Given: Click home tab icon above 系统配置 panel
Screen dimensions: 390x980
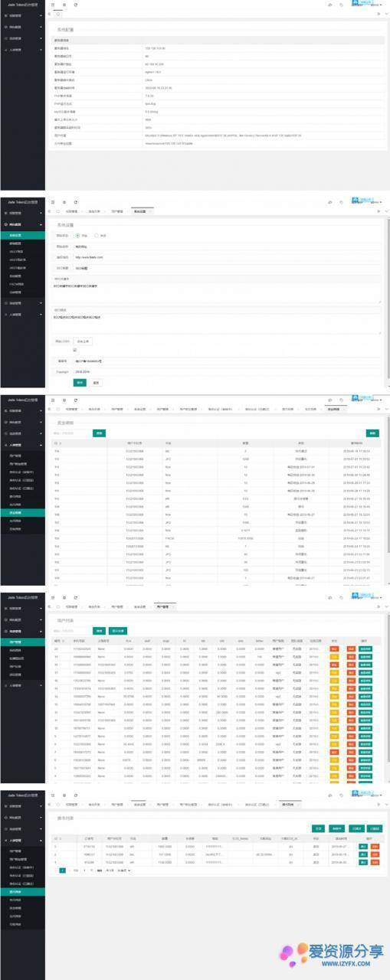Looking at the screenshot, I should click(57, 15).
